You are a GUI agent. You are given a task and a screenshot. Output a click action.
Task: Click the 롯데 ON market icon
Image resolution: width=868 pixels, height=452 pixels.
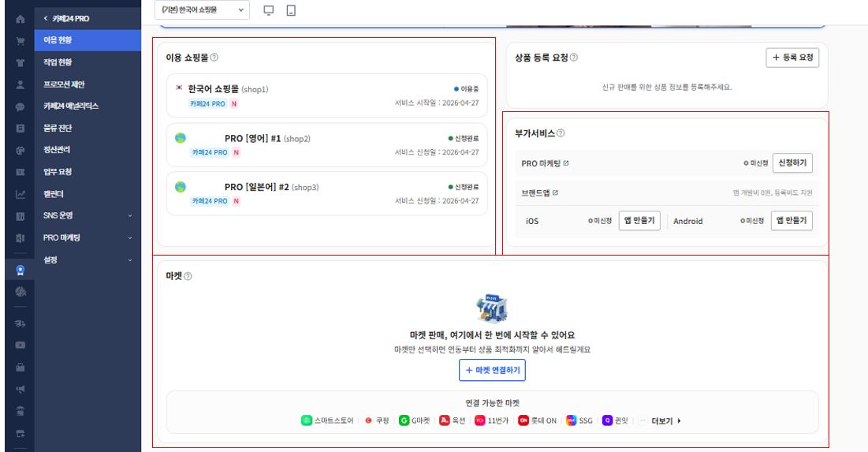[523, 420]
